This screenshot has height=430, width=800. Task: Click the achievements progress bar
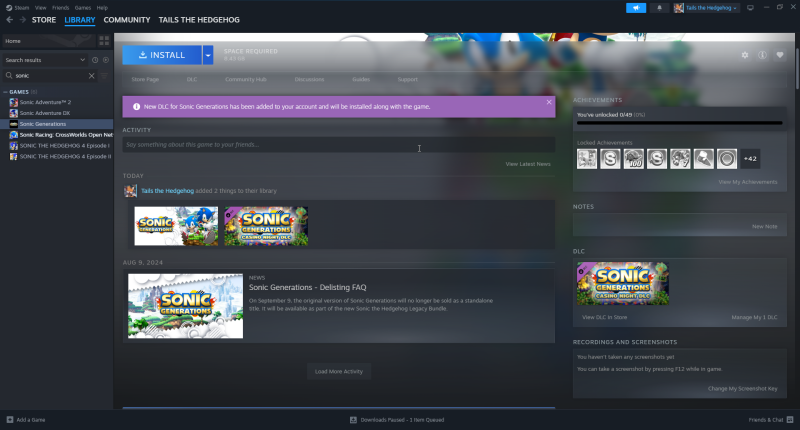679,123
